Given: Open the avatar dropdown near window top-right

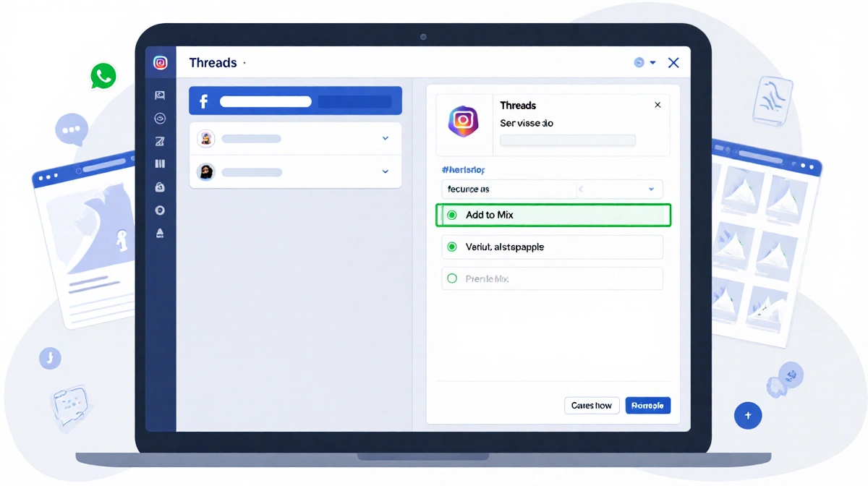Looking at the screenshot, I should 642,62.
